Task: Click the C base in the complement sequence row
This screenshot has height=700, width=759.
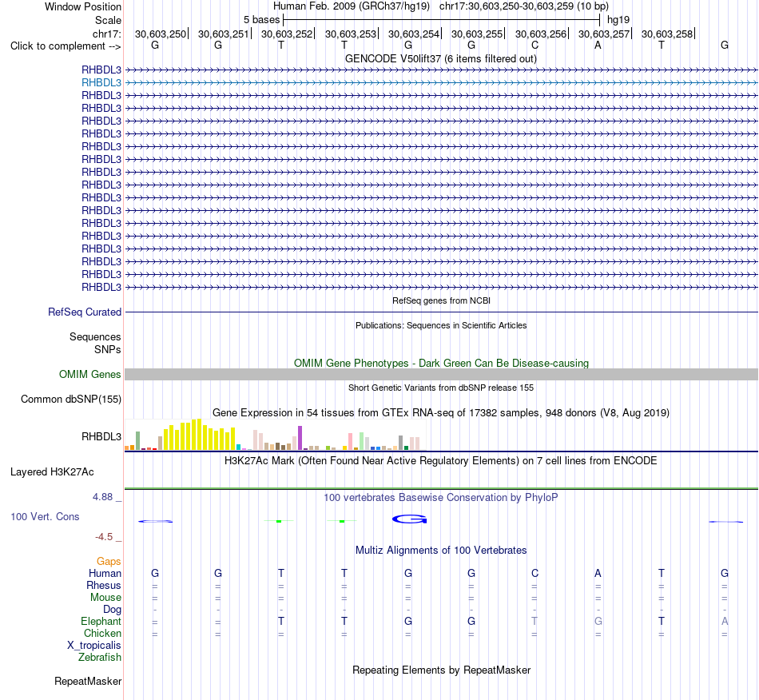Action: pos(534,45)
